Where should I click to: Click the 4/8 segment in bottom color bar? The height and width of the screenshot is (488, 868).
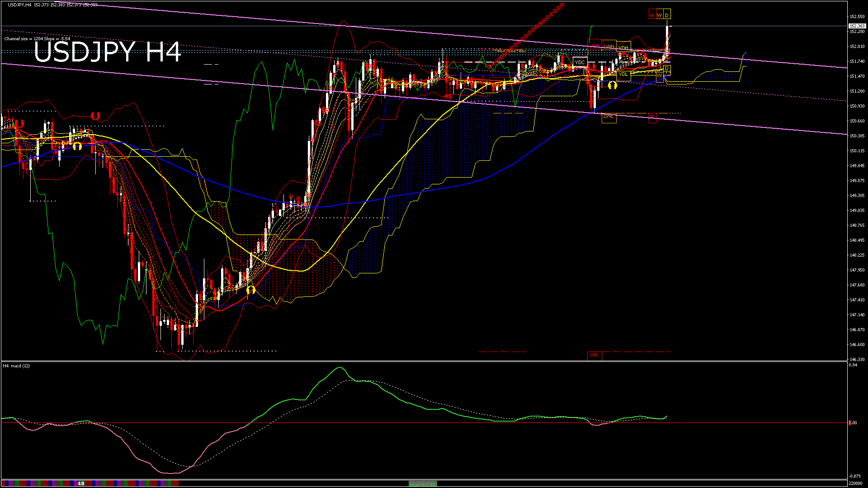(81, 483)
